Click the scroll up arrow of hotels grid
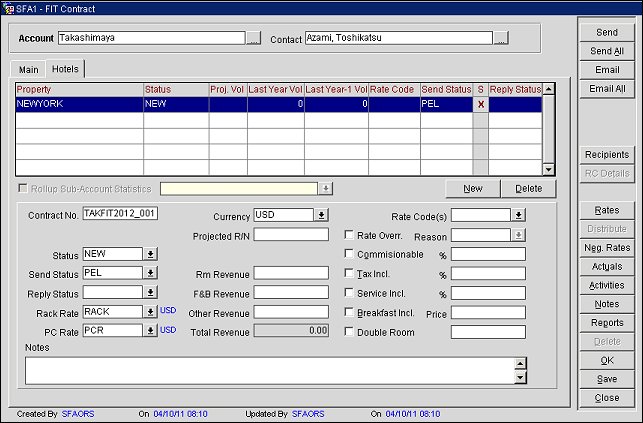The image size is (643, 423). (x=548, y=89)
